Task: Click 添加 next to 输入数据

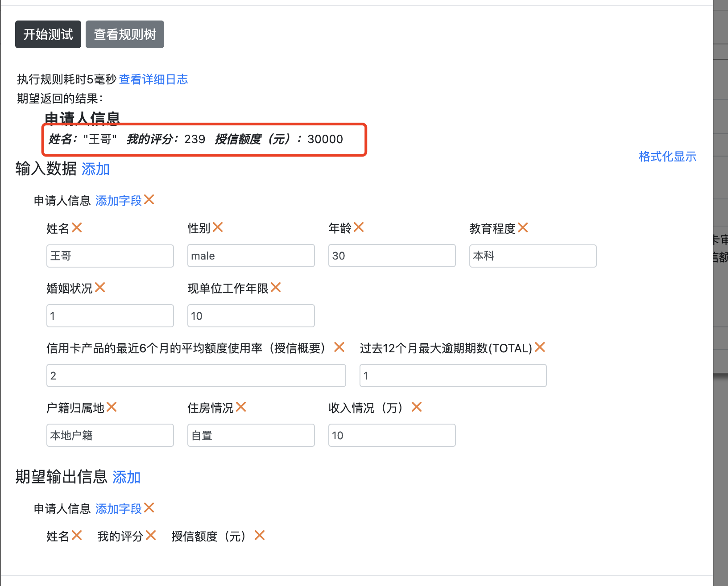Action: coord(95,169)
